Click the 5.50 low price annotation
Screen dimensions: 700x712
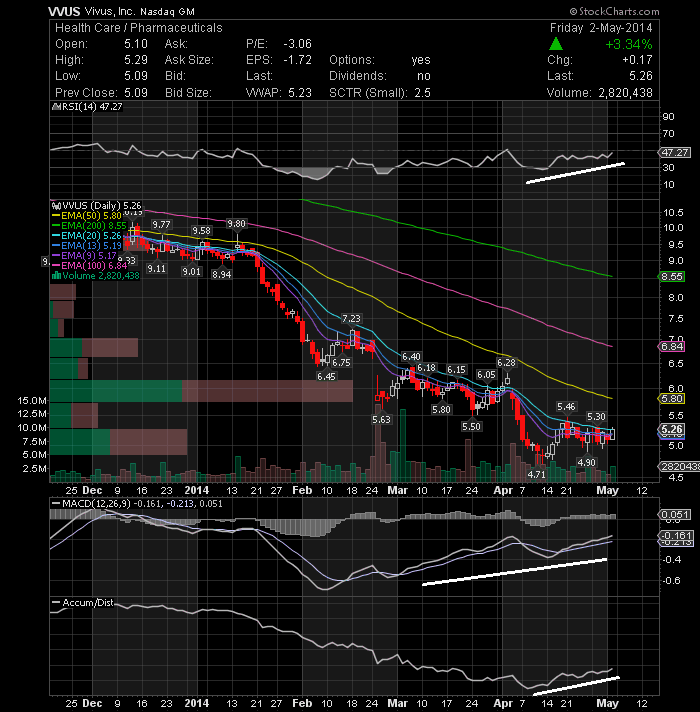tap(471, 426)
